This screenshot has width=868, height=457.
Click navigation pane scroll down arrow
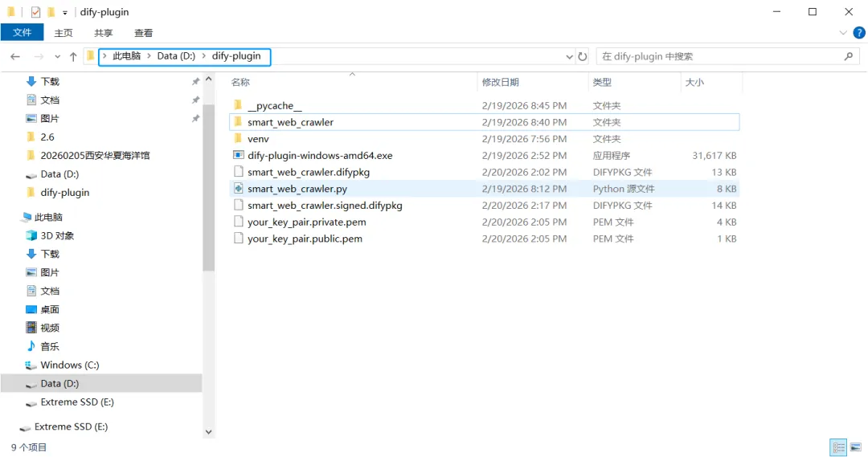pos(209,431)
